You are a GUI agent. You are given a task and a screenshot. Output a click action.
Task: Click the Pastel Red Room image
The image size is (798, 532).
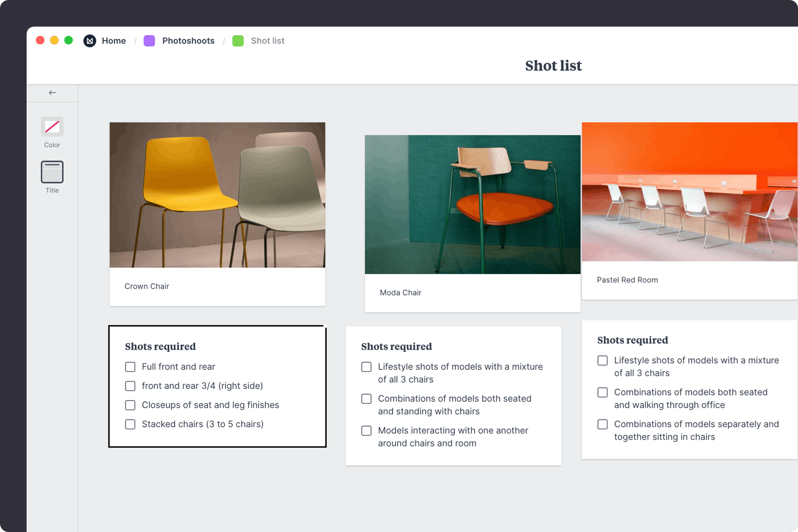(x=689, y=192)
